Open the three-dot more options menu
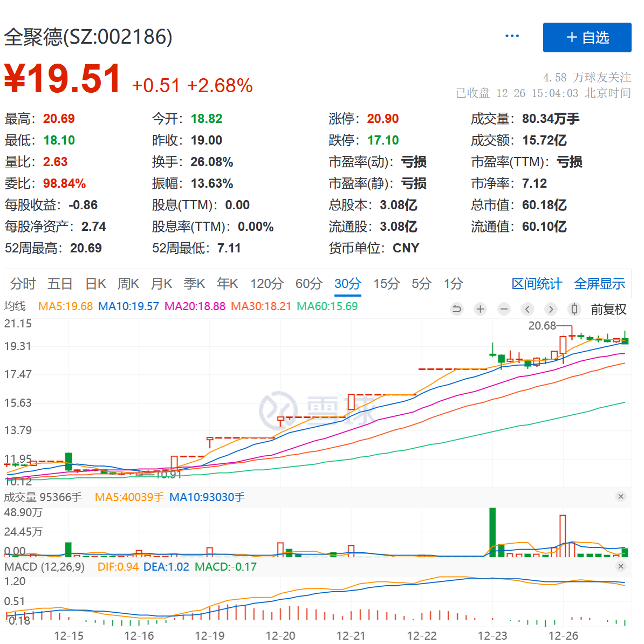This screenshot has width=644, height=644. (x=512, y=36)
